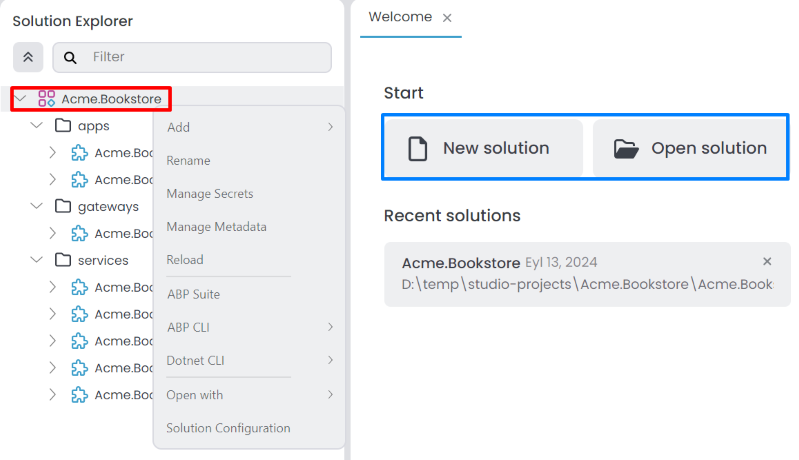Open Solution Configuration
The height and width of the screenshot is (460, 799).
click(249, 428)
